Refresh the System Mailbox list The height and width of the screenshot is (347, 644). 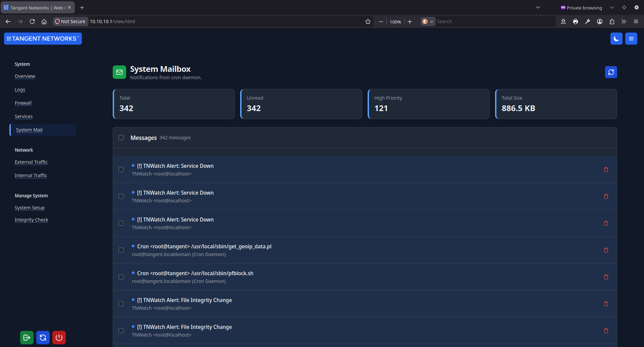(611, 72)
